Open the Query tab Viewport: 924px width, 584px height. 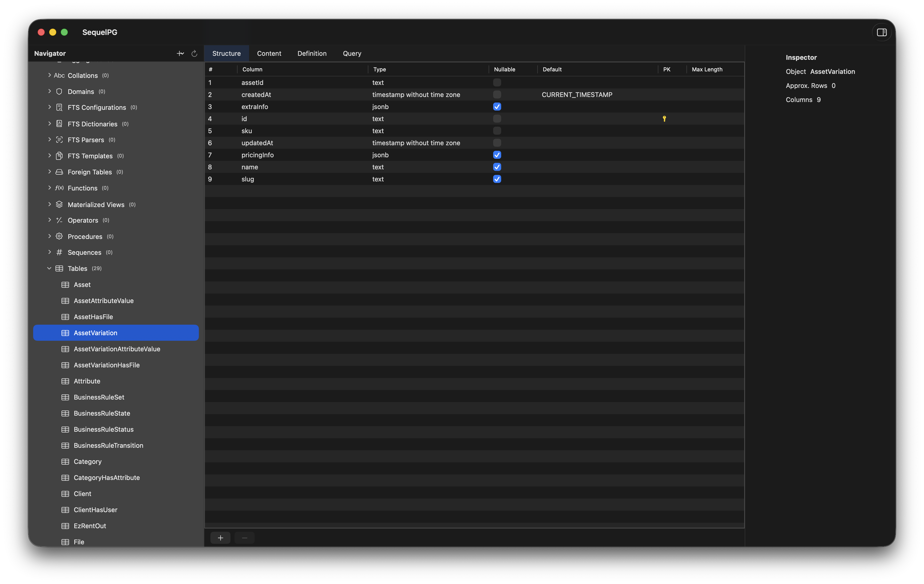point(352,53)
